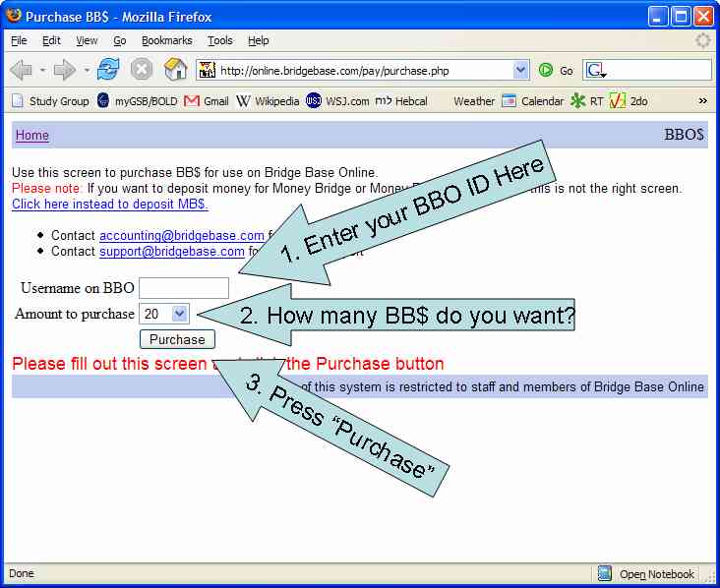Screen dimensions: 720x588
Task: Open the File menu
Action: pos(19,41)
